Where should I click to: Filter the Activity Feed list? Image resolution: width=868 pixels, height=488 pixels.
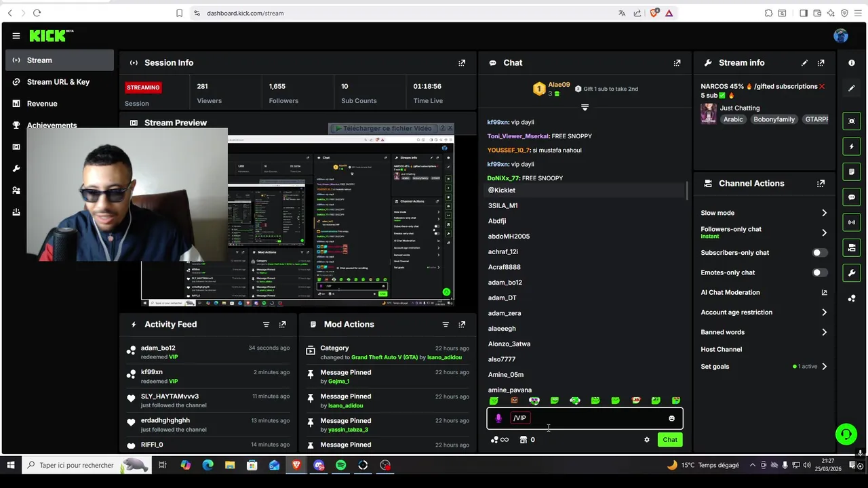click(x=266, y=324)
